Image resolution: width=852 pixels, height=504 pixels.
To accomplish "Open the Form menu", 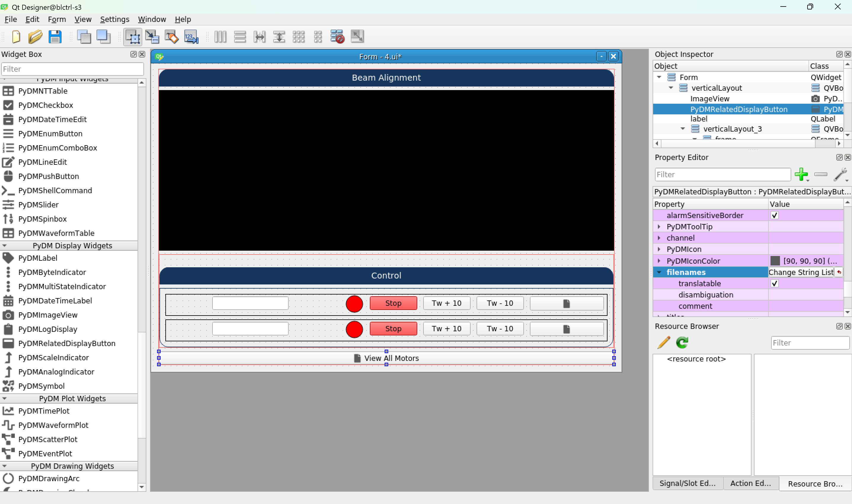I will (57, 19).
